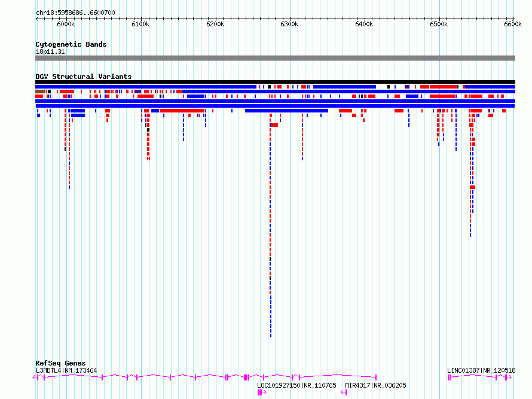532x399 pixels.
Task: Click the brown variant bar at track left edge
Action: (x=41, y=92)
